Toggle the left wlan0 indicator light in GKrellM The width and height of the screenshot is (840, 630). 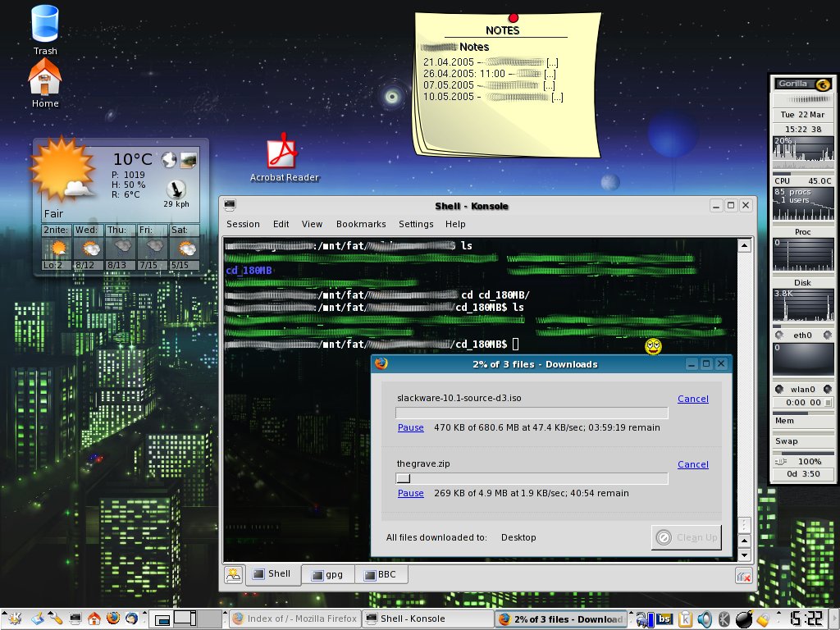pyautogui.click(x=779, y=390)
